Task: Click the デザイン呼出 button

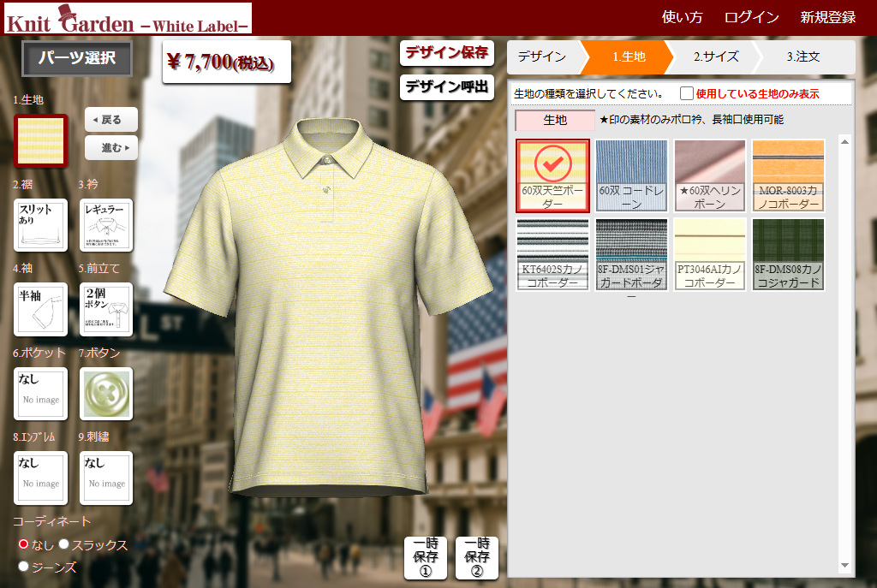Action: point(446,87)
